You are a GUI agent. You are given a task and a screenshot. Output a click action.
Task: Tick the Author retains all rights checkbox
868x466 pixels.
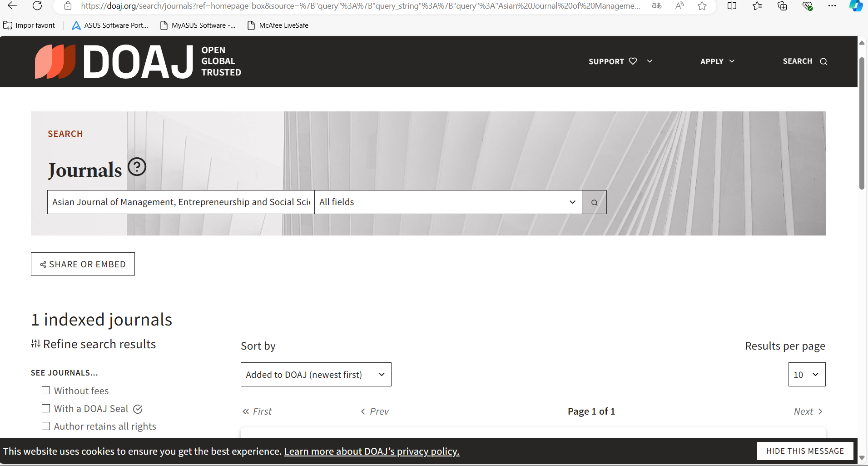[x=46, y=426]
